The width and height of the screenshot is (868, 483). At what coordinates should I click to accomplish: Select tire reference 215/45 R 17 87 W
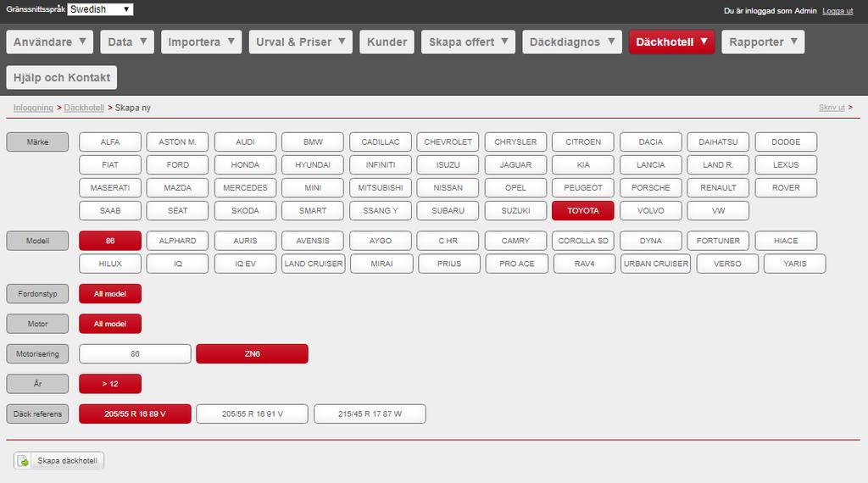370,414
